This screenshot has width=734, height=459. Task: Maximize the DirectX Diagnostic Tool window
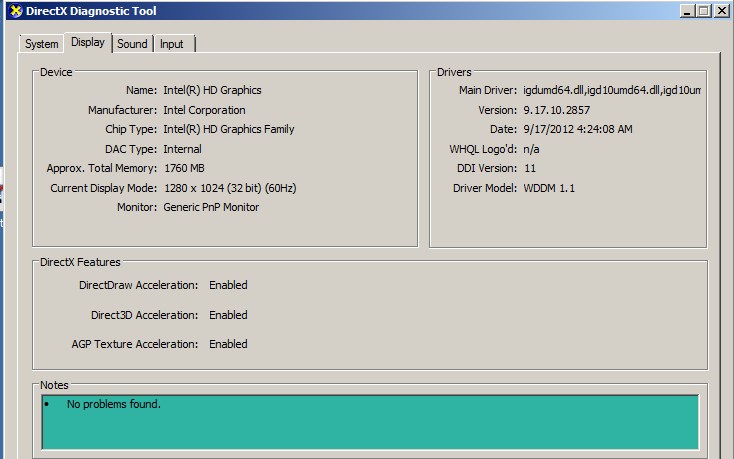[704, 11]
